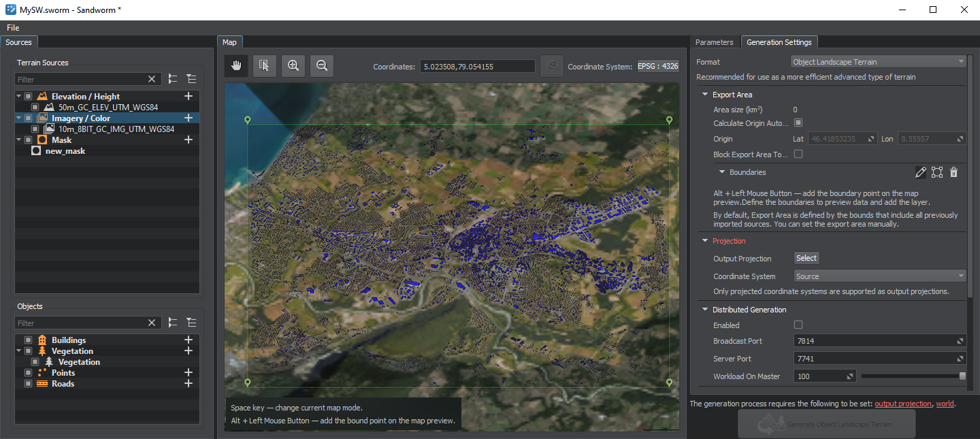
Task: Click the Select output projection button
Action: pyautogui.click(x=806, y=258)
